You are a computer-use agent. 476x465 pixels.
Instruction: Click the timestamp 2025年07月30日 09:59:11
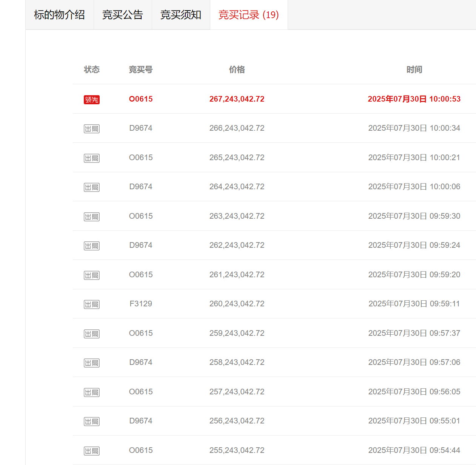pyautogui.click(x=414, y=304)
